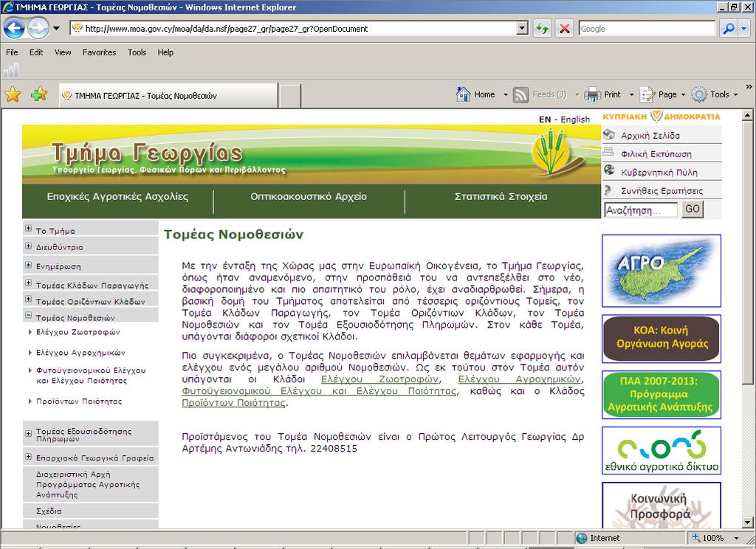Image resolution: width=756 pixels, height=549 pixels.
Task: Click the GO search button
Action: pyautogui.click(x=693, y=209)
